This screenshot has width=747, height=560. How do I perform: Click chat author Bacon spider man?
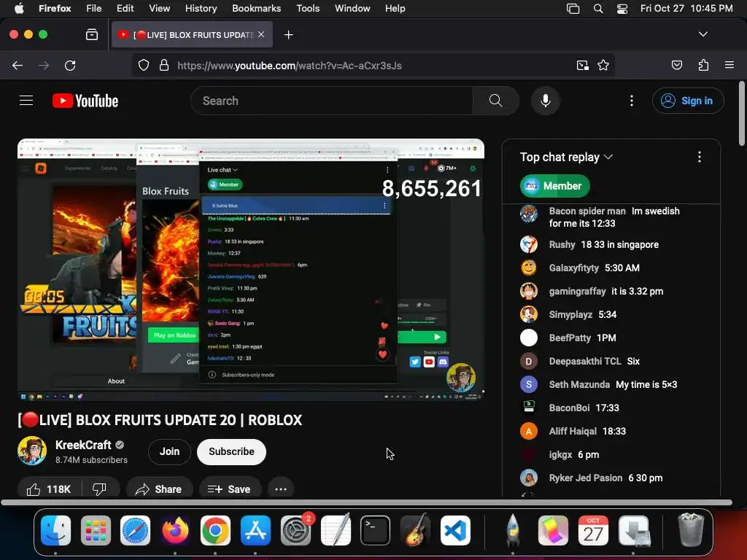(x=587, y=211)
